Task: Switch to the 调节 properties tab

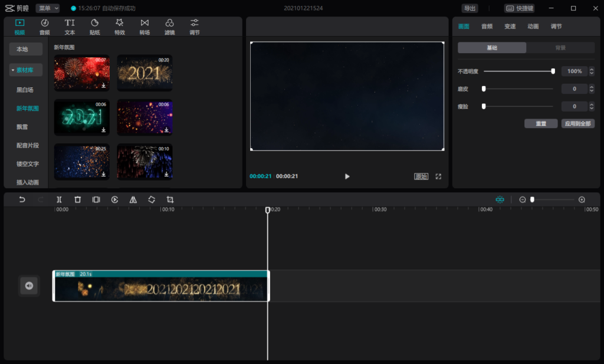Action: (556, 26)
